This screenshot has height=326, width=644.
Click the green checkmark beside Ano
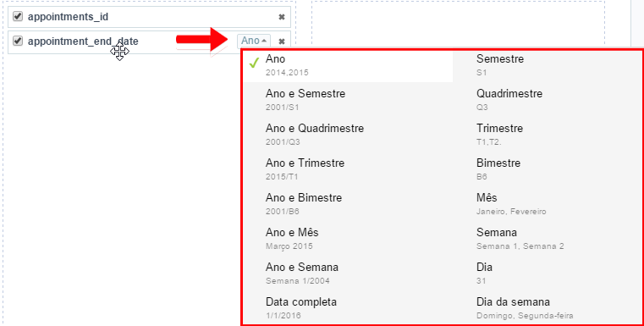pos(254,63)
